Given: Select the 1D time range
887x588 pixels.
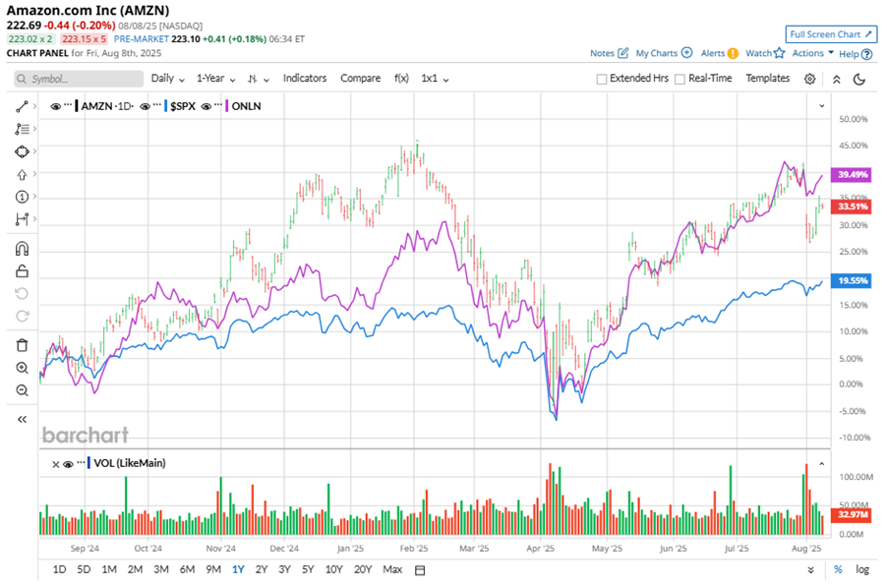Looking at the screenshot, I should coord(59,570).
